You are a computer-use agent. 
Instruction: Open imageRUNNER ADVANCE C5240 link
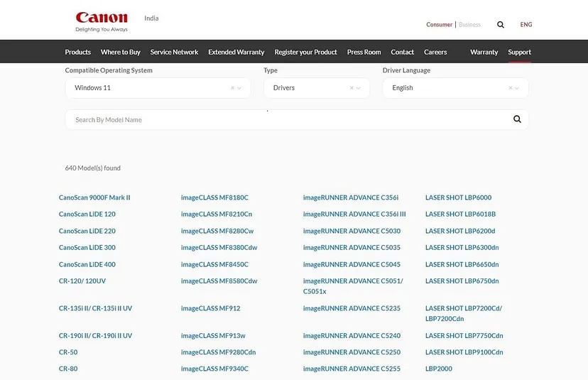pos(352,335)
